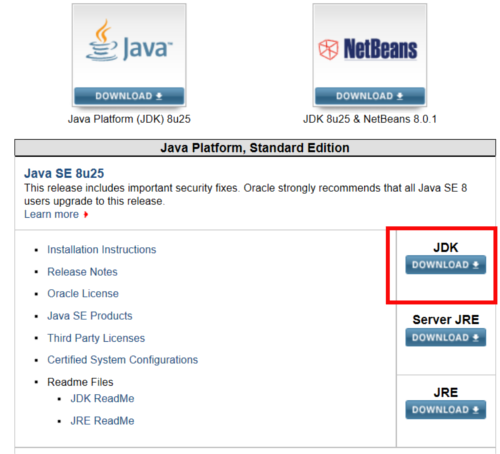Click the NetBeans bundle DOWNLOAD button

(x=370, y=96)
